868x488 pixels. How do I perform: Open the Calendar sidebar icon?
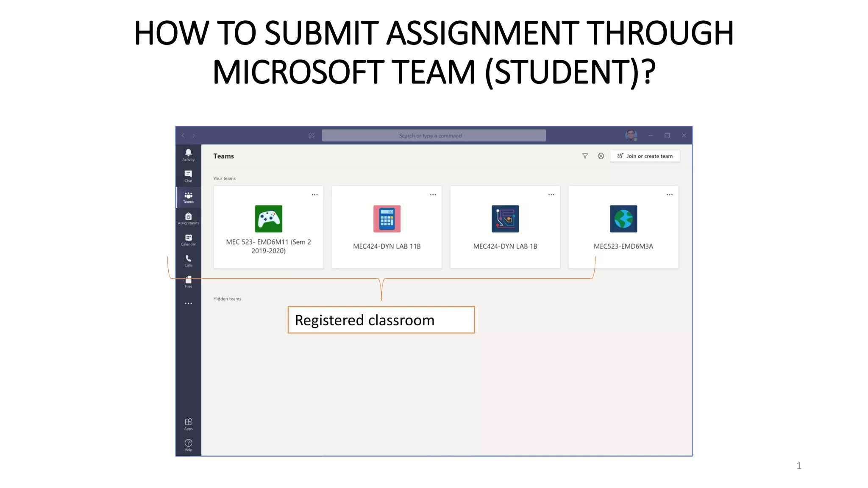188,240
